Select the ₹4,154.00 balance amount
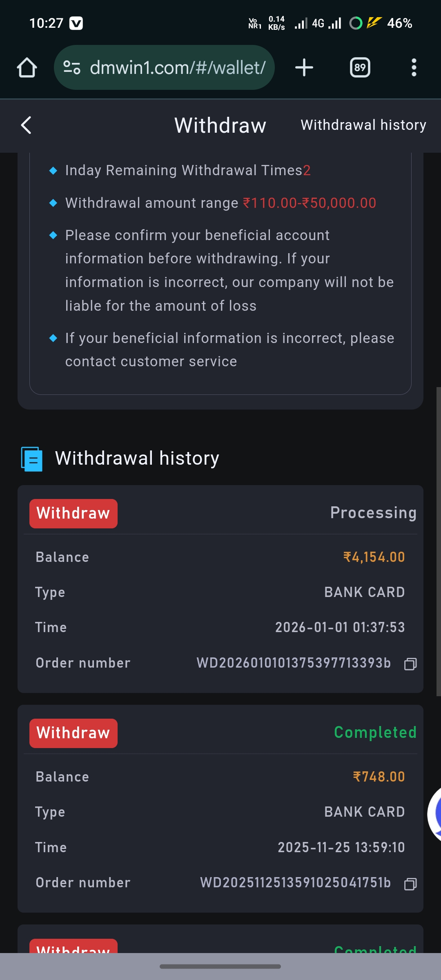 coord(374,557)
